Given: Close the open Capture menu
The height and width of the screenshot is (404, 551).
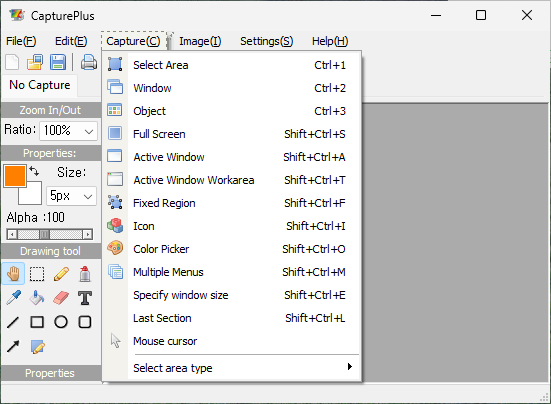Looking at the screenshot, I should tap(133, 41).
